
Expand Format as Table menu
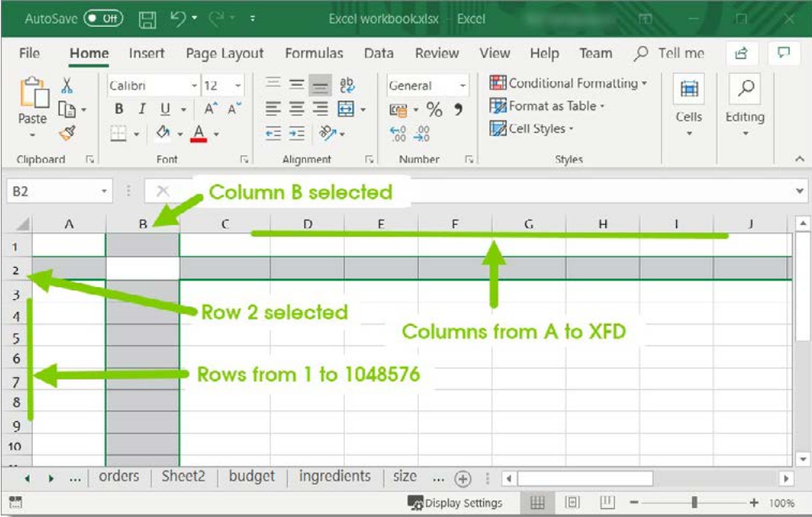coord(547,106)
